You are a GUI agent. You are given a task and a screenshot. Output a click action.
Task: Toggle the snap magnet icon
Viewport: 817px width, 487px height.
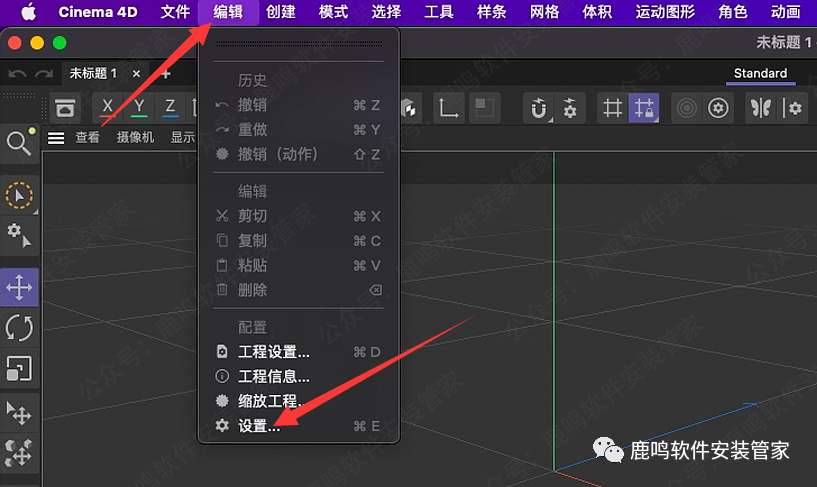pos(539,108)
